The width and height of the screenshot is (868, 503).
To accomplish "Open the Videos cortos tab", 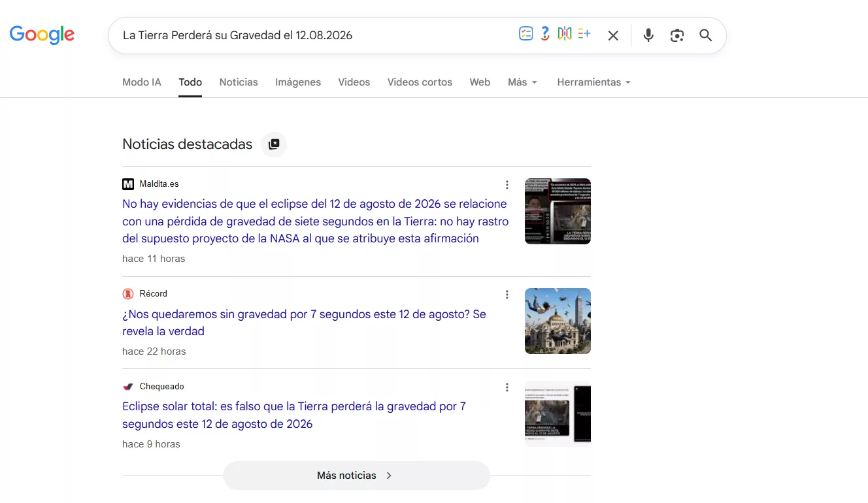I will (420, 82).
